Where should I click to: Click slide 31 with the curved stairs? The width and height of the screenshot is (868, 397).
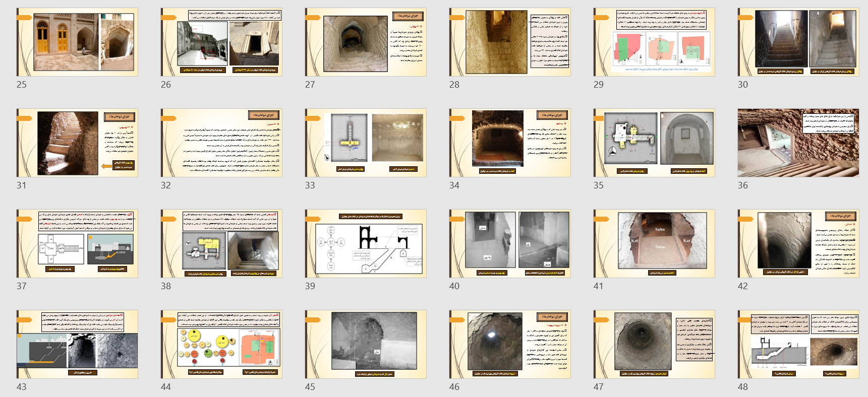[x=77, y=143]
